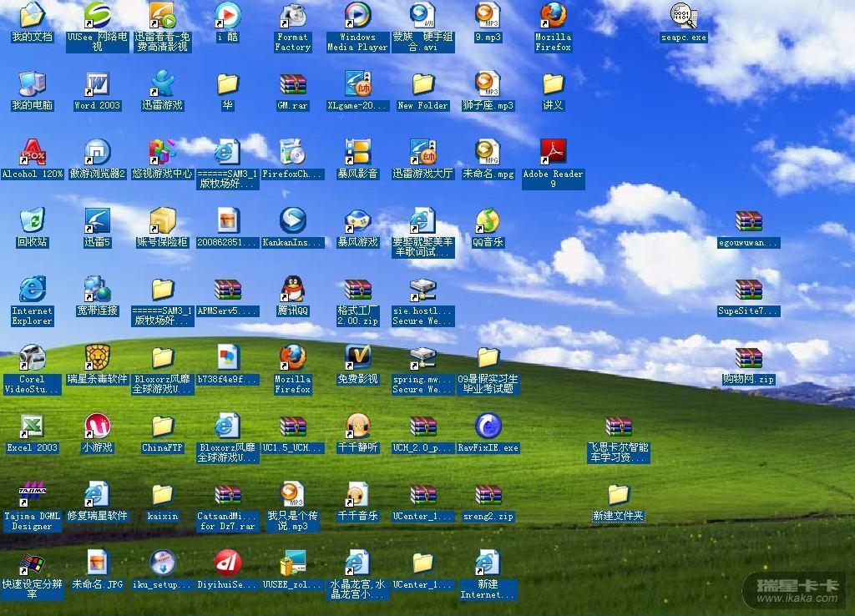Launch KankanIns... installer icon
855x616 pixels.
(x=293, y=220)
